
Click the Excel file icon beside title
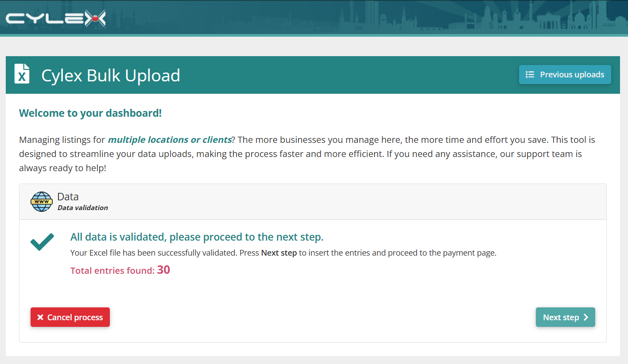coord(22,73)
